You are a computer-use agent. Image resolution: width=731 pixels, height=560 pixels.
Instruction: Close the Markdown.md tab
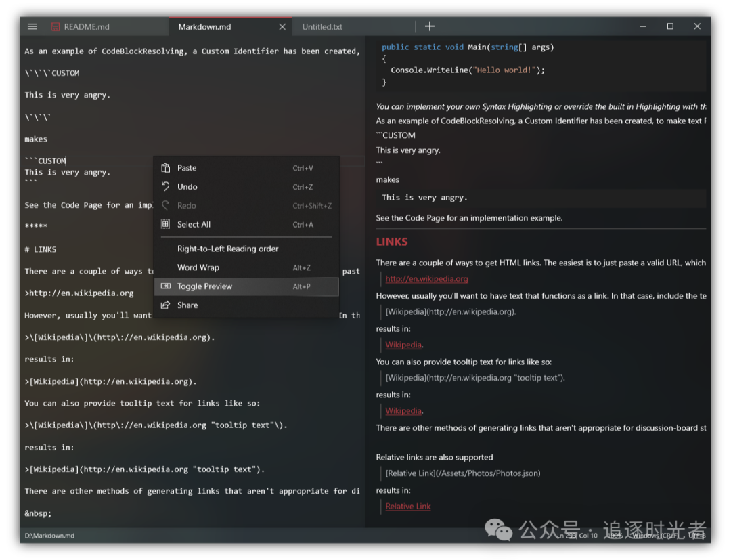(282, 27)
